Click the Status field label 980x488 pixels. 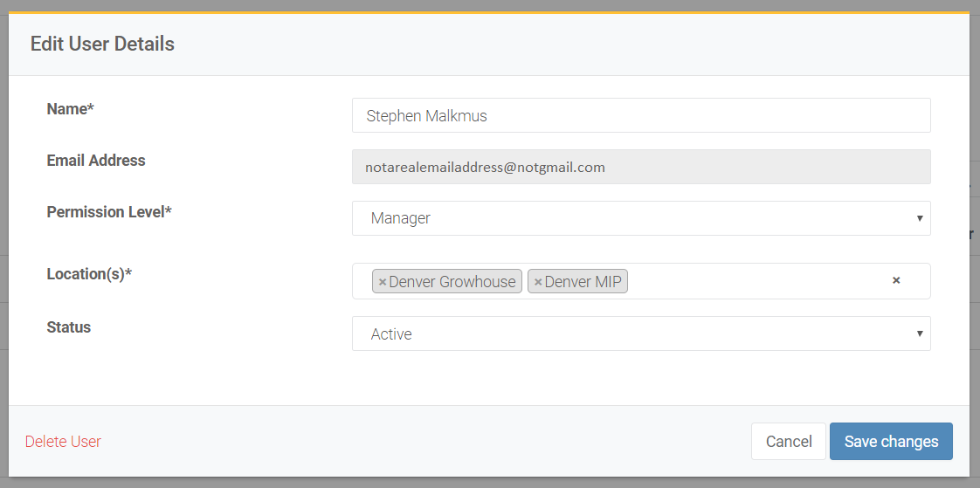click(x=68, y=327)
